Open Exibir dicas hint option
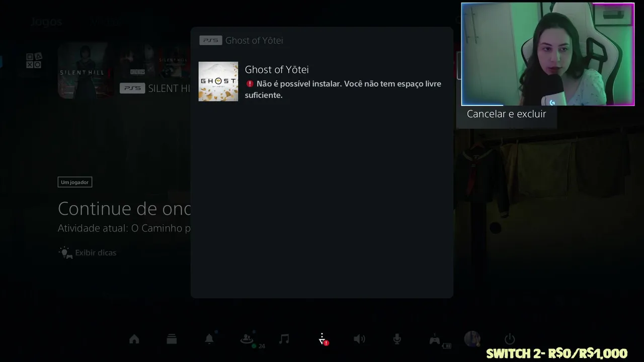 pos(88,252)
